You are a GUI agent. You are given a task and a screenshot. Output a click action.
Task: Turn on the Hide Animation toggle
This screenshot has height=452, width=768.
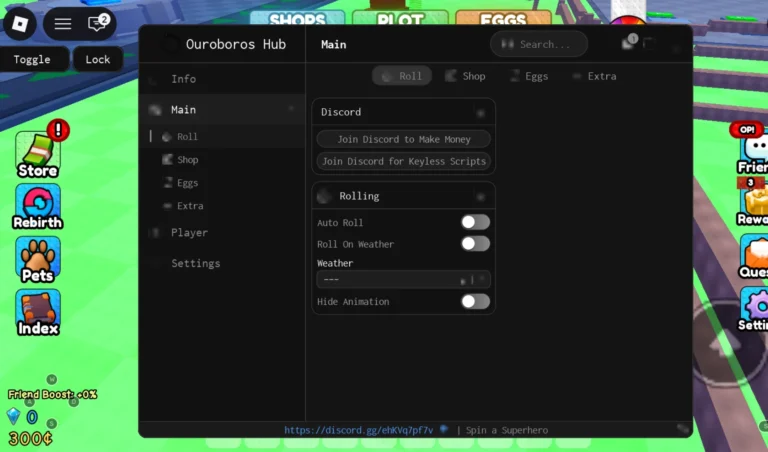475,302
